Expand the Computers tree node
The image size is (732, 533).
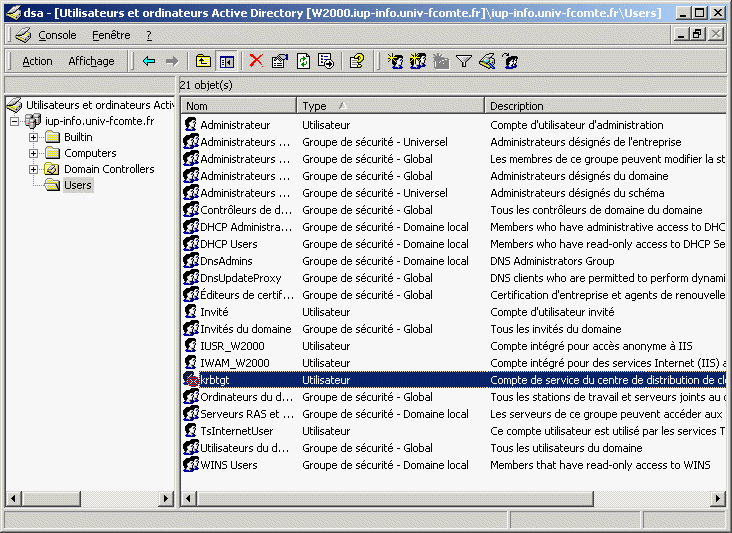[x=33, y=154]
